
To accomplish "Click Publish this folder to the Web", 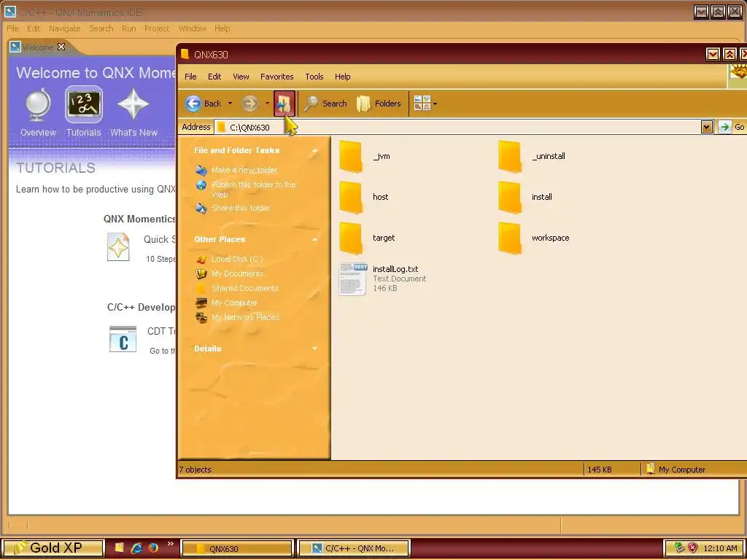I will 253,190.
